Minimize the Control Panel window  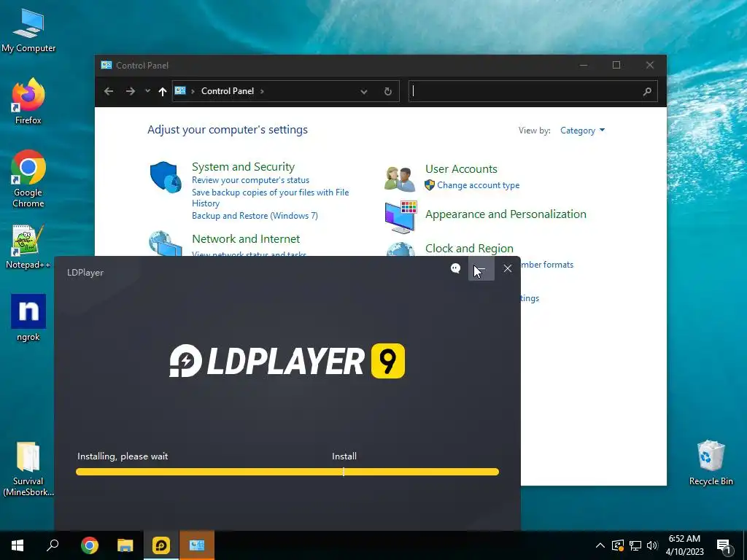[584, 65]
